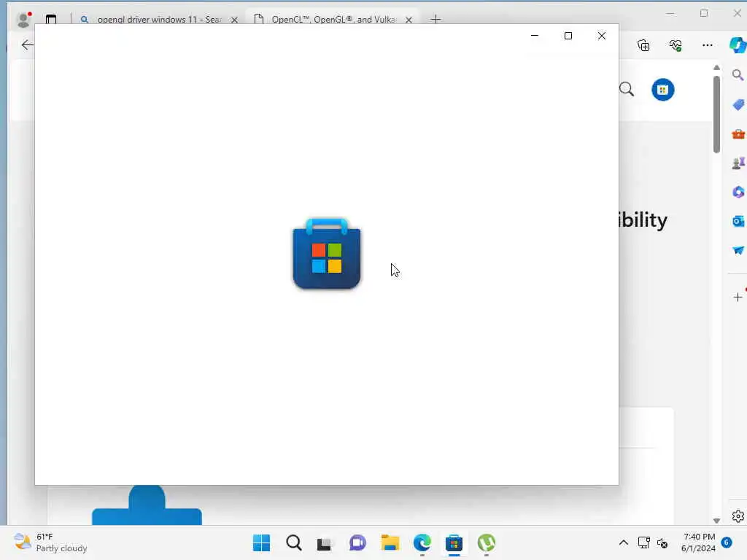Click Microsoft Store icon on the taskbar

pyautogui.click(x=454, y=542)
